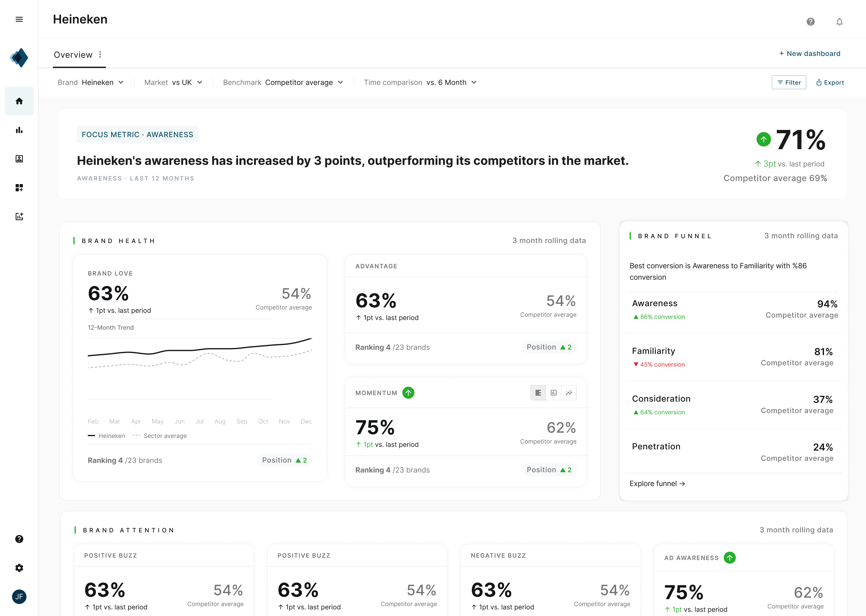The height and width of the screenshot is (616, 866).
Task: Click the Brand Love card title
Action: (x=110, y=273)
